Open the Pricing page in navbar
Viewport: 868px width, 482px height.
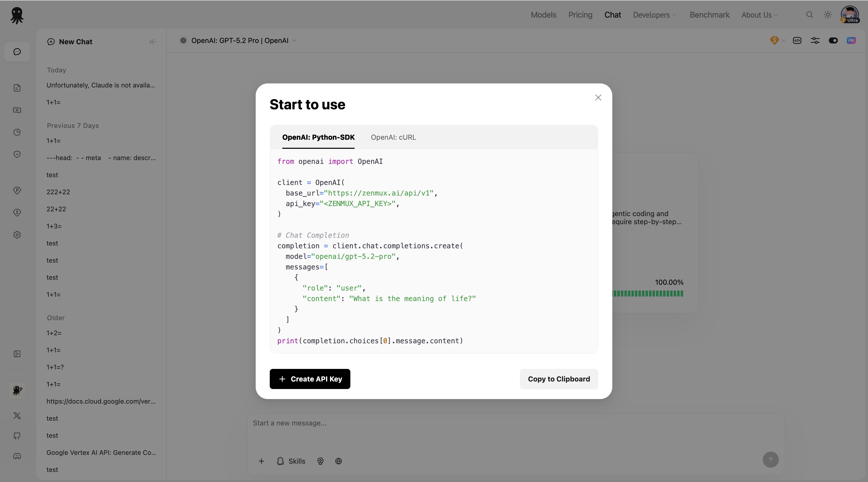pos(580,15)
